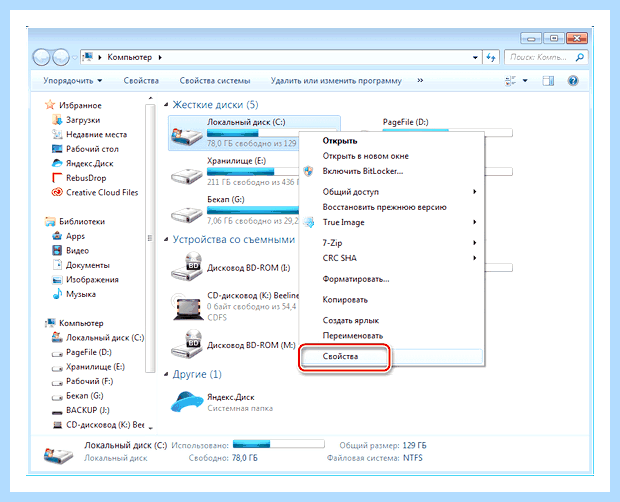Select Недавние места in Favorites
620x502 pixels.
pyautogui.click(x=96, y=134)
